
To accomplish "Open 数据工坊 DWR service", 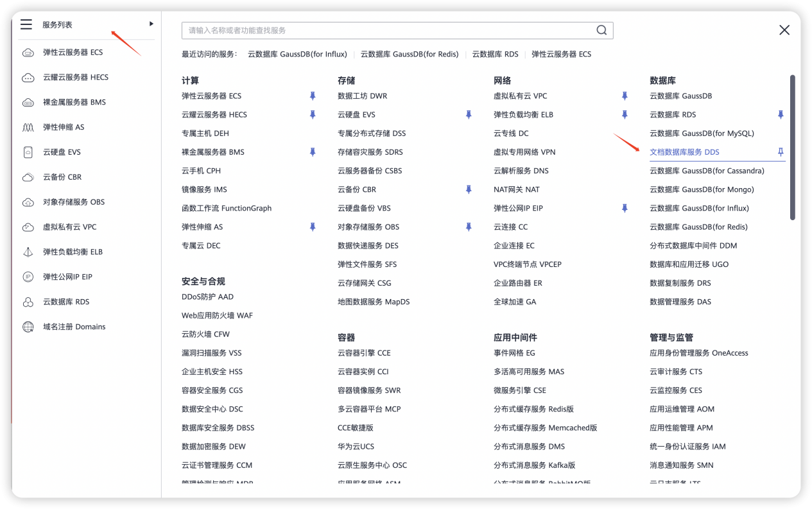I will [363, 96].
